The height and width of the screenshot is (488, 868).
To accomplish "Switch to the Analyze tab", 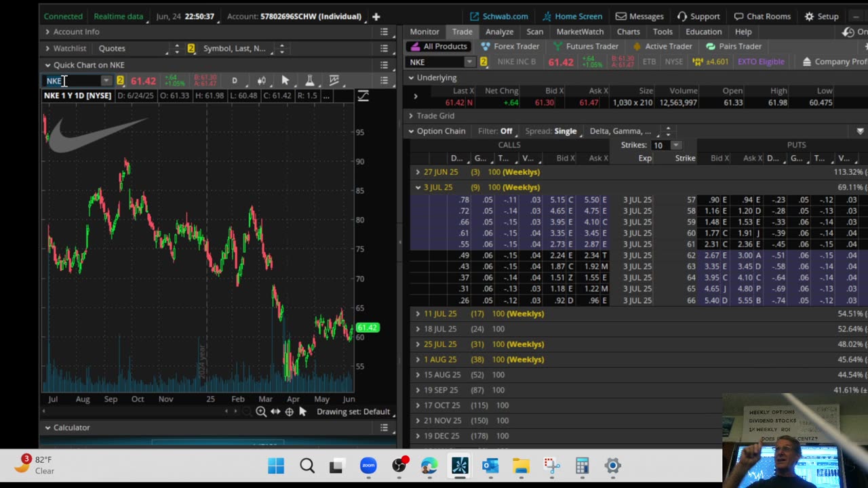I will coord(499,32).
